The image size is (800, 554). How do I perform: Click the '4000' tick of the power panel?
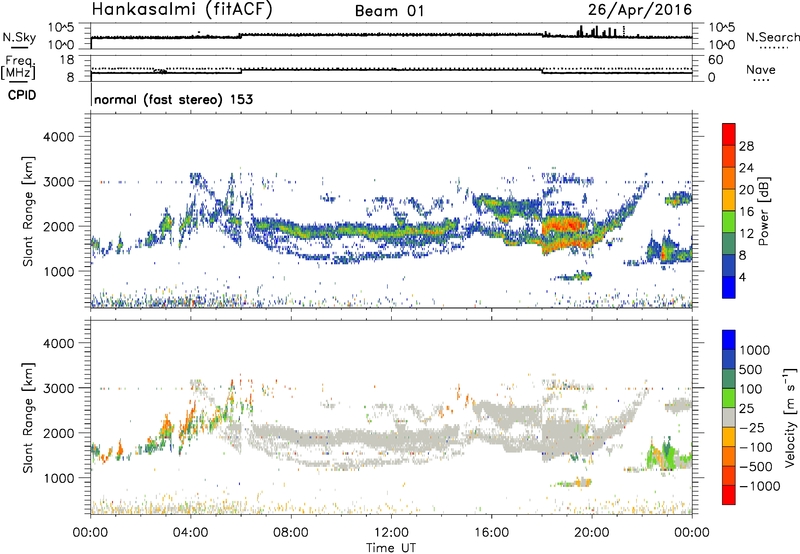click(59, 137)
